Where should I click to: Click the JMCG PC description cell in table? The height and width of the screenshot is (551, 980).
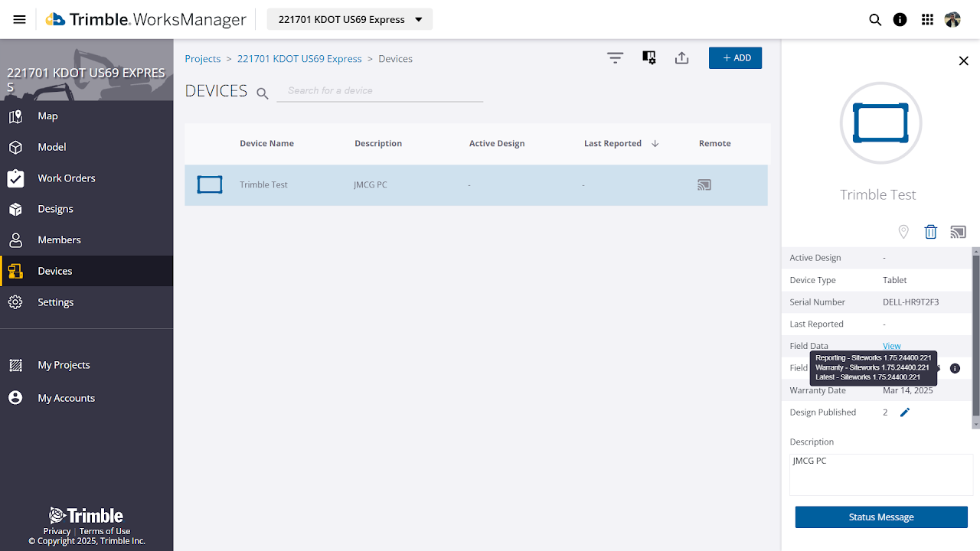tap(371, 185)
